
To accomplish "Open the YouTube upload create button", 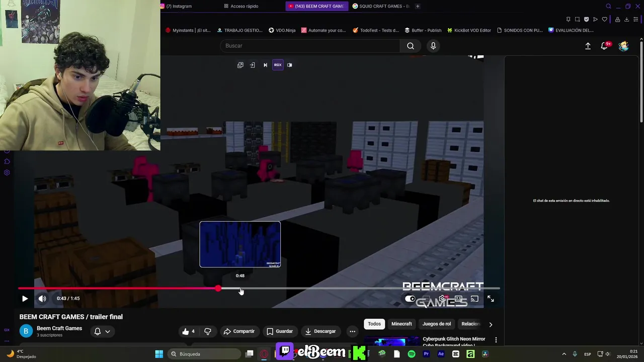I will (x=588, y=46).
